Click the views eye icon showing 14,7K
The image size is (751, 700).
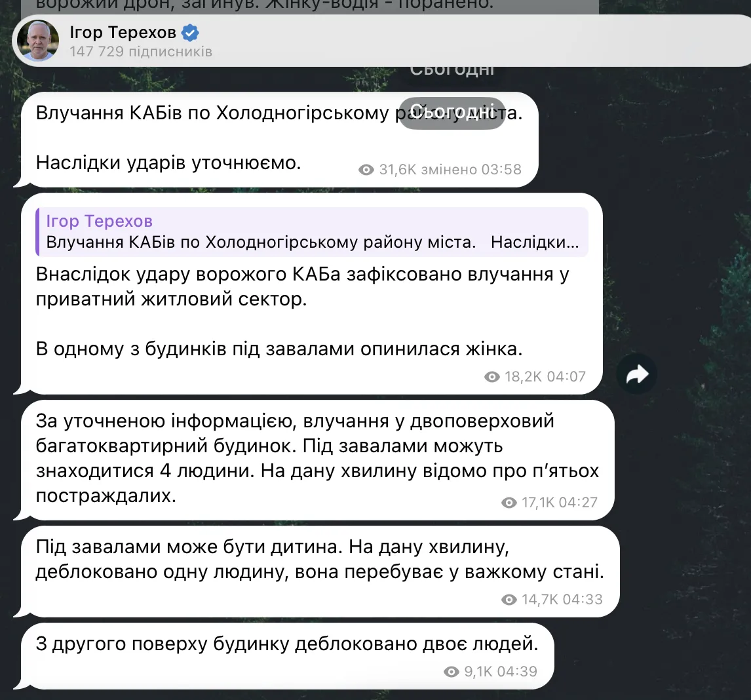509,599
